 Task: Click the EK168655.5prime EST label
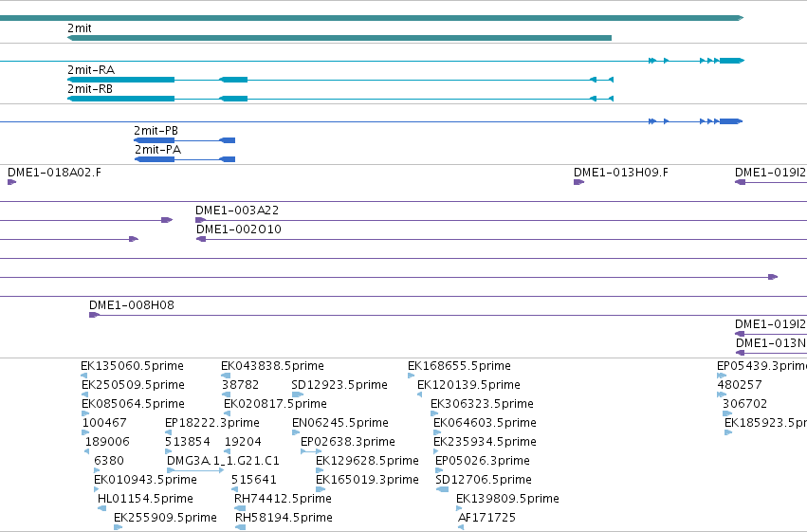pos(460,366)
